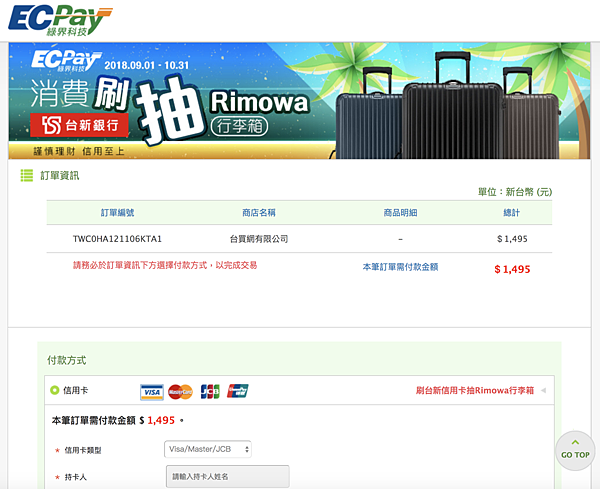Click the JCB card icon
The image size is (600, 489).
[210, 392]
